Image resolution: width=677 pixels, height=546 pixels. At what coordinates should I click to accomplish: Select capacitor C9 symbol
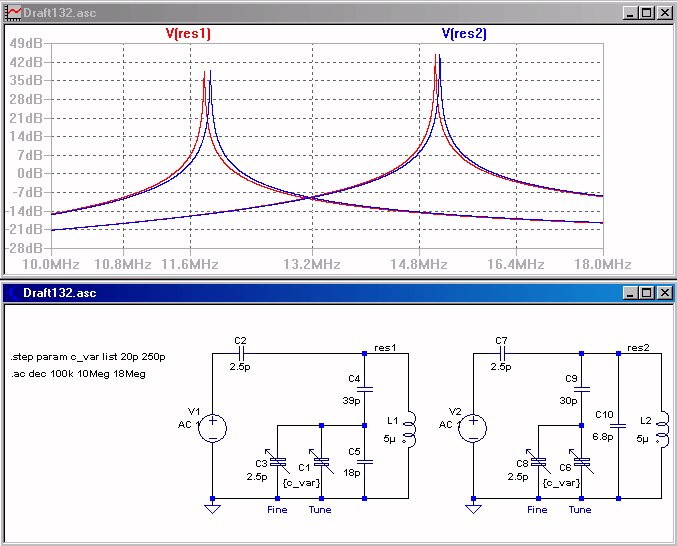click(x=582, y=390)
